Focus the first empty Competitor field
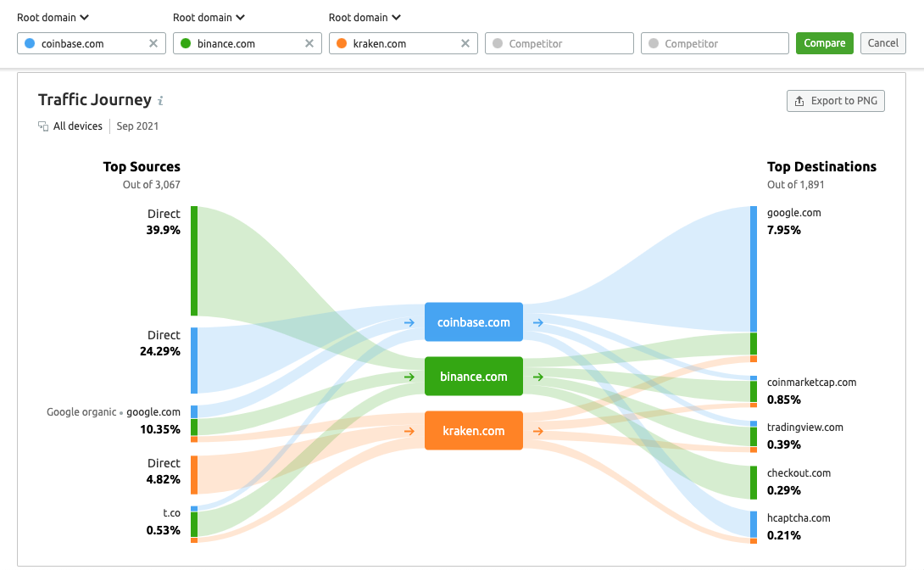The image size is (924, 570). [x=559, y=43]
